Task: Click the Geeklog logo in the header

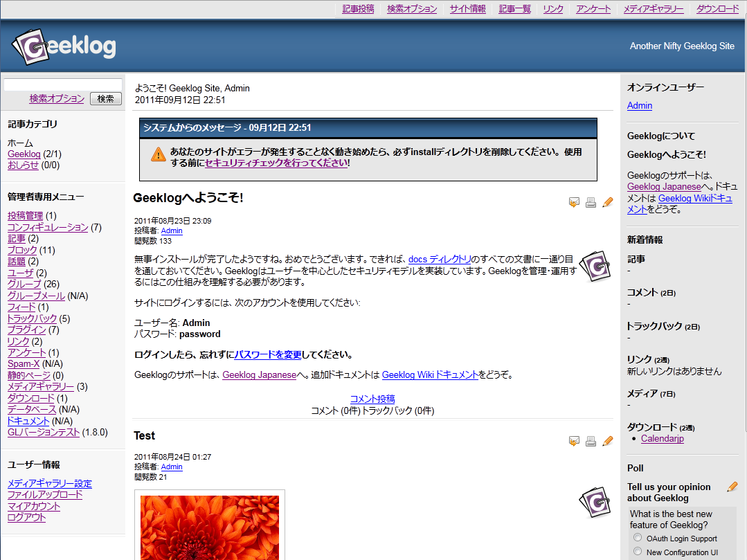Action: tap(64, 46)
